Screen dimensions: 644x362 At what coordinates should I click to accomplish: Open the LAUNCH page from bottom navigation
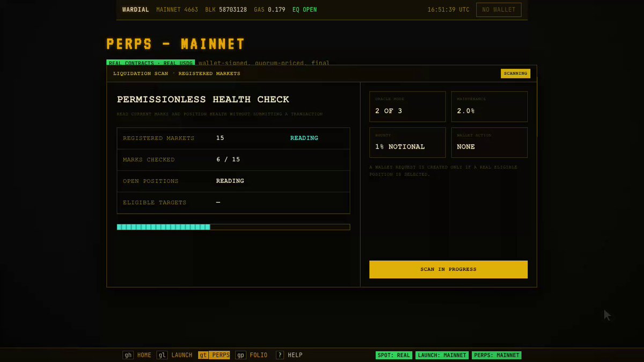174,355
